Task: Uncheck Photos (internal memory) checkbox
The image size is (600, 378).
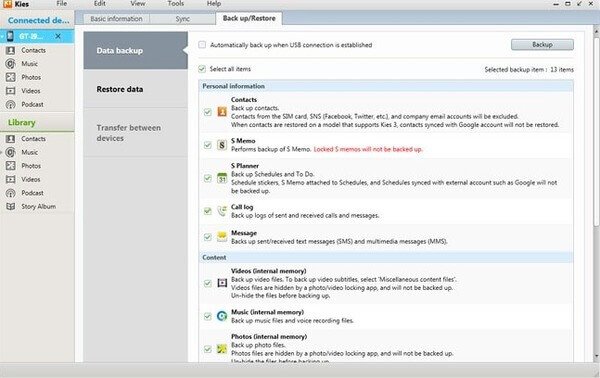Action: click(208, 349)
